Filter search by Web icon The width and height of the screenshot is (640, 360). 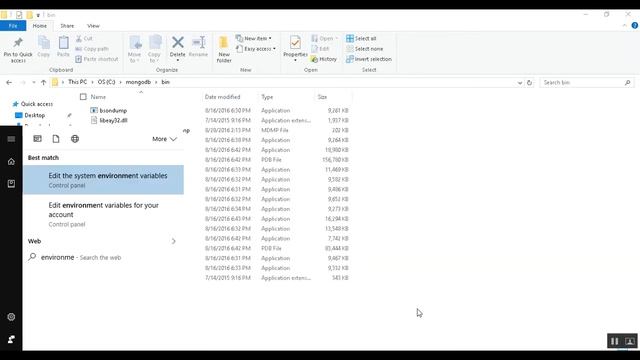(x=75, y=139)
